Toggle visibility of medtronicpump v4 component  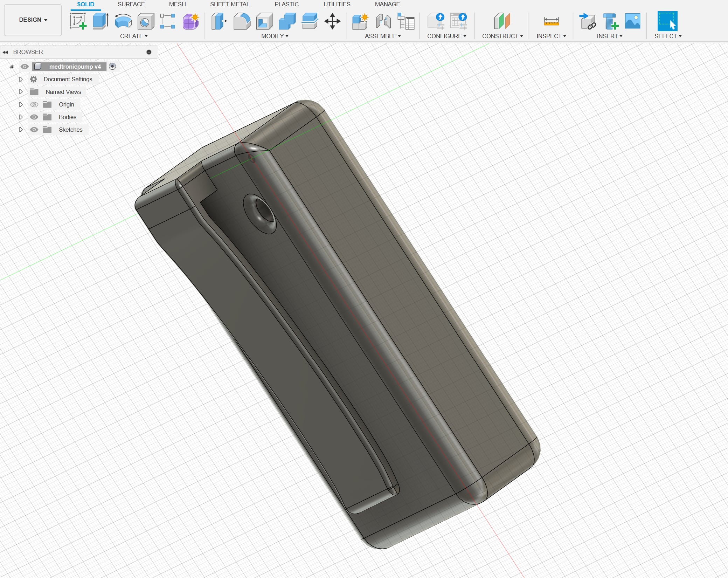pos(25,67)
